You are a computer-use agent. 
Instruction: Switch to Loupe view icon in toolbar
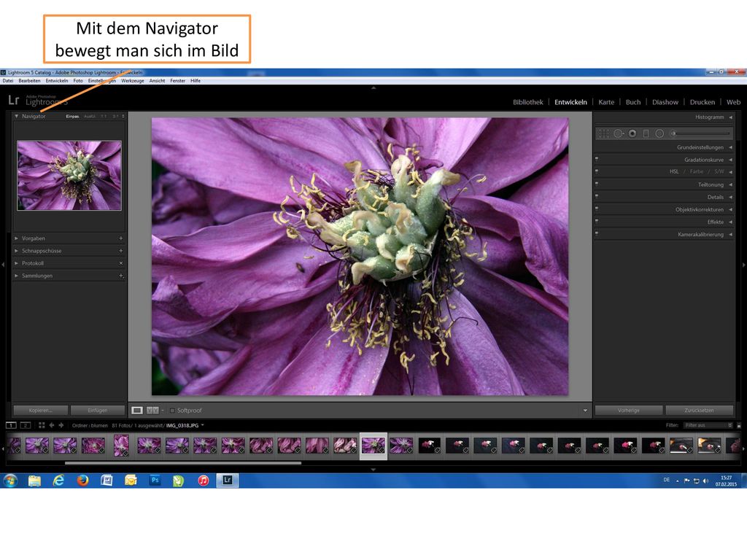point(137,410)
